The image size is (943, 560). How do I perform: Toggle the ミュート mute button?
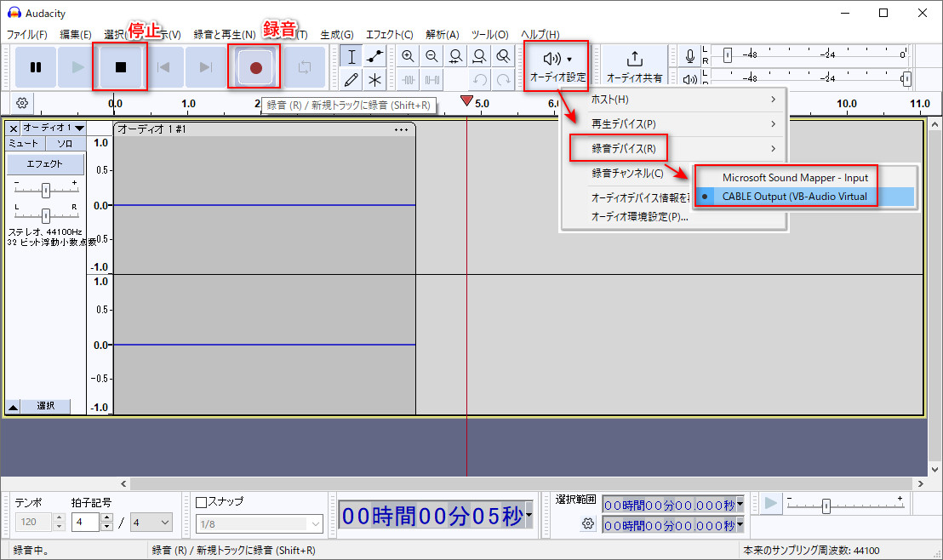(x=25, y=144)
